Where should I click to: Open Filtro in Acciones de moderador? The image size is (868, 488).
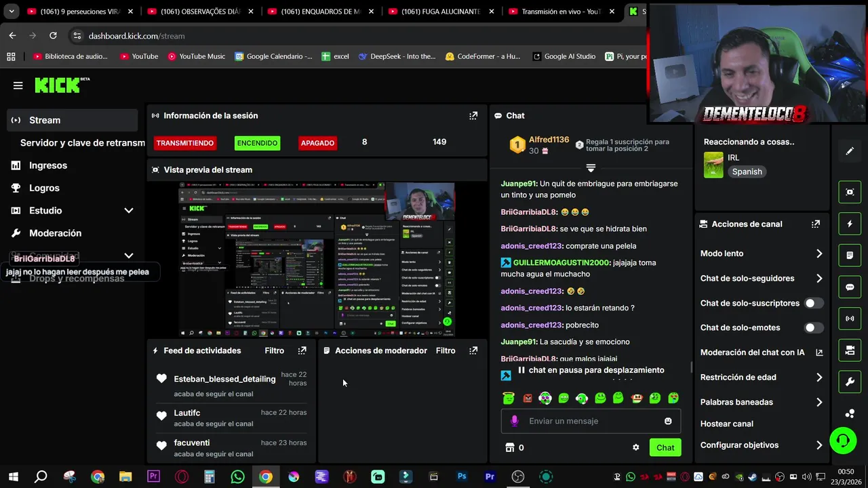[x=446, y=350]
